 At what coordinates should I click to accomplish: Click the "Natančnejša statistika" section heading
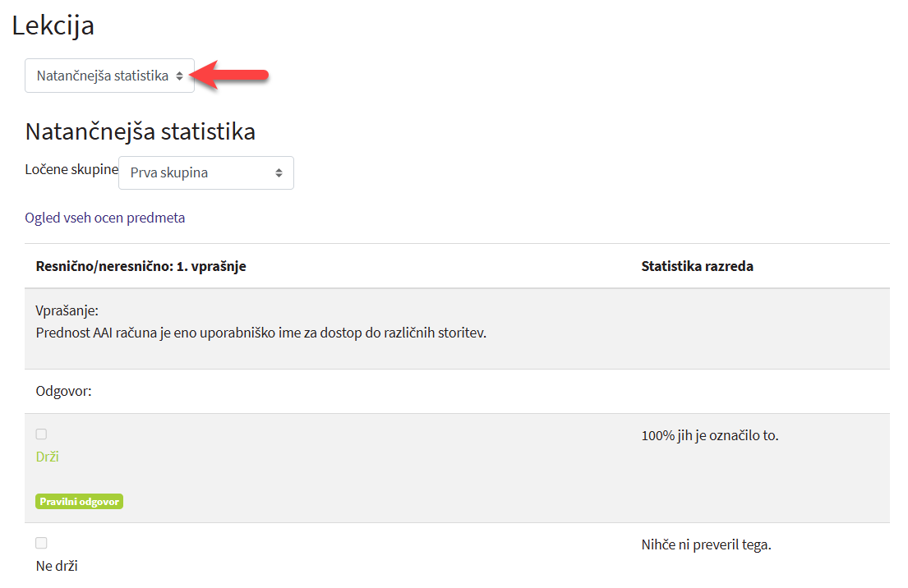coord(141,131)
